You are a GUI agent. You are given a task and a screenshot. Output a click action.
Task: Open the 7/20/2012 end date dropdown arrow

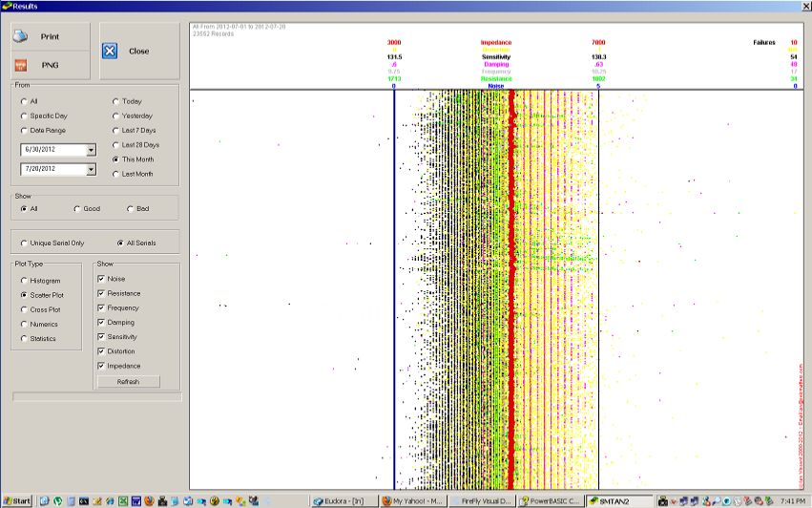point(92,170)
